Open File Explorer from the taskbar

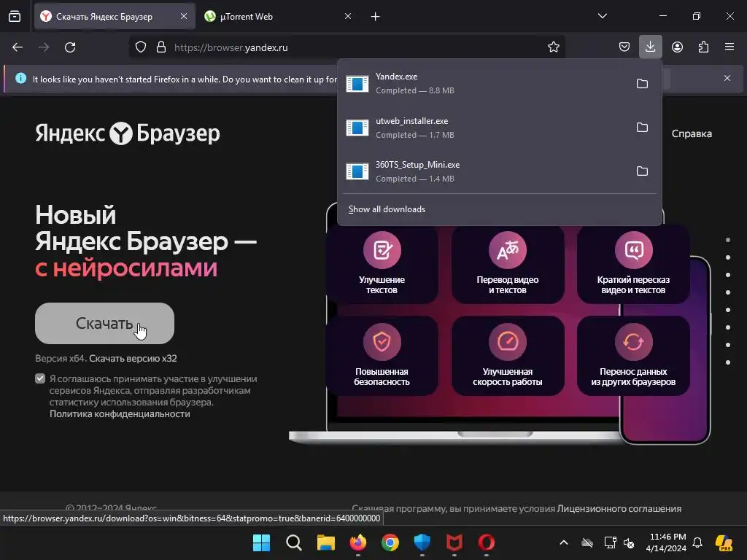(326, 542)
